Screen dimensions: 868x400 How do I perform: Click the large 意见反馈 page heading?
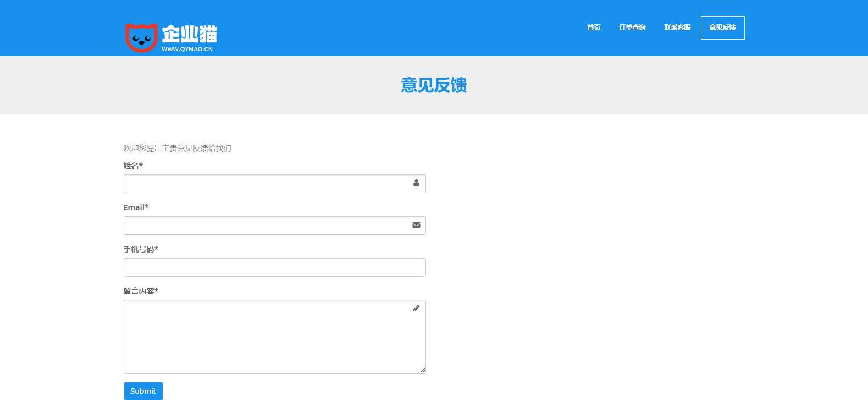pyautogui.click(x=434, y=85)
